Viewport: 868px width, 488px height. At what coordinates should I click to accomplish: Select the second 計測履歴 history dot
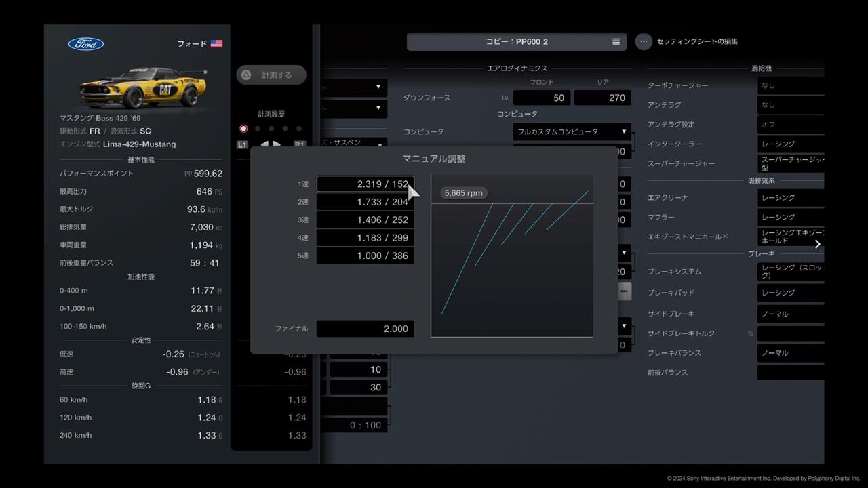point(258,129)
